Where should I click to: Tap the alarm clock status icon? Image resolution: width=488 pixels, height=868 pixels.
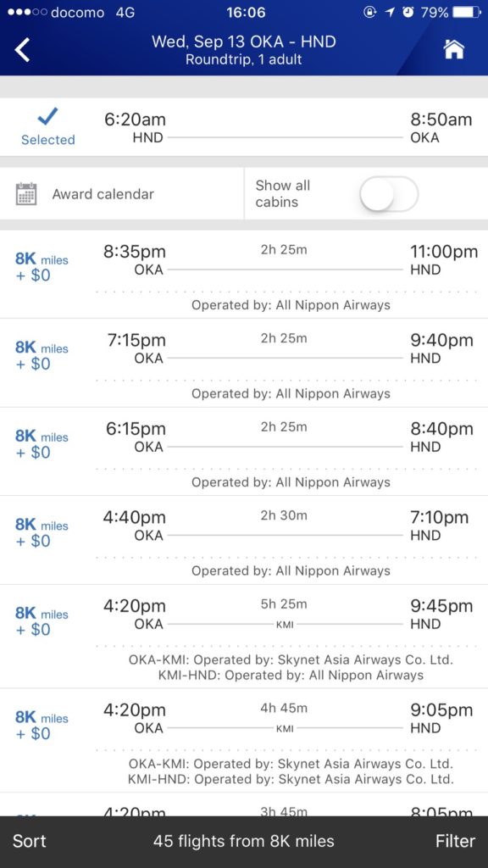[408, 12]
